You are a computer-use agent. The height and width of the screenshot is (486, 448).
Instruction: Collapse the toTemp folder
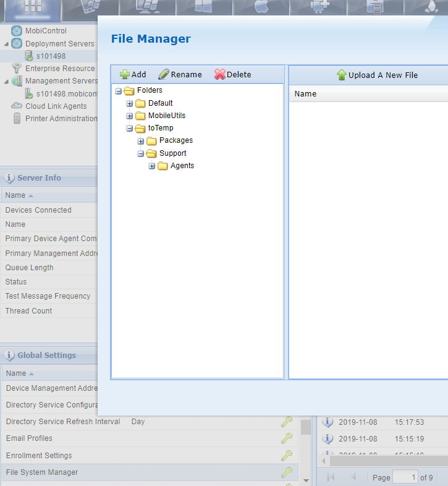(x=130, y=129)
